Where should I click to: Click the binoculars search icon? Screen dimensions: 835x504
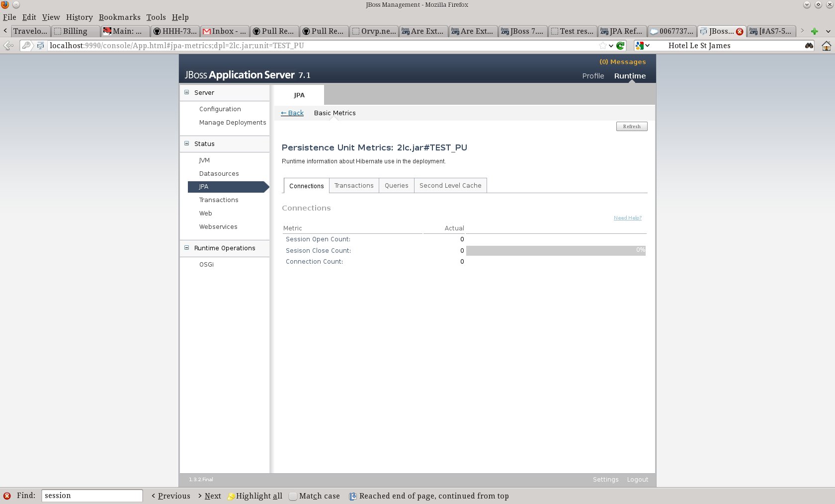(809, 46)
